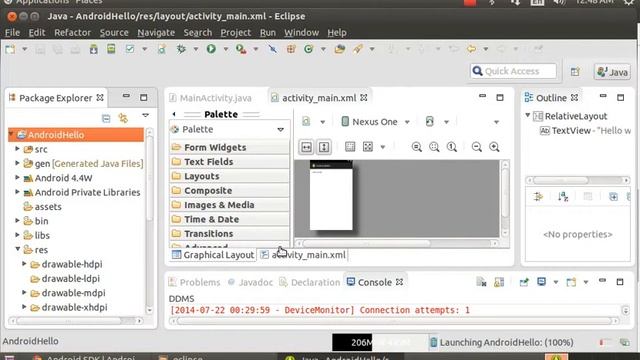Viewport: 640px width, 360px height.
Task: Click the phone preview thumbnail in layout canvas
Action: 331,196
